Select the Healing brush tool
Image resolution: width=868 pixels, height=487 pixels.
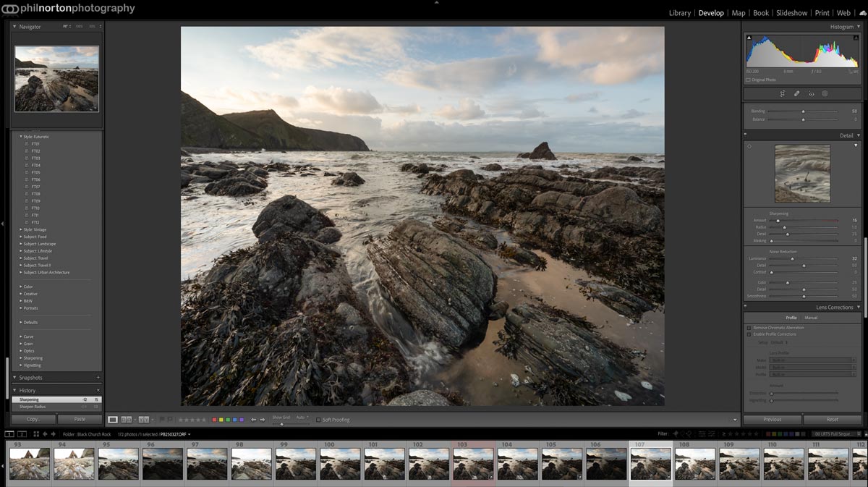point(796,93)
